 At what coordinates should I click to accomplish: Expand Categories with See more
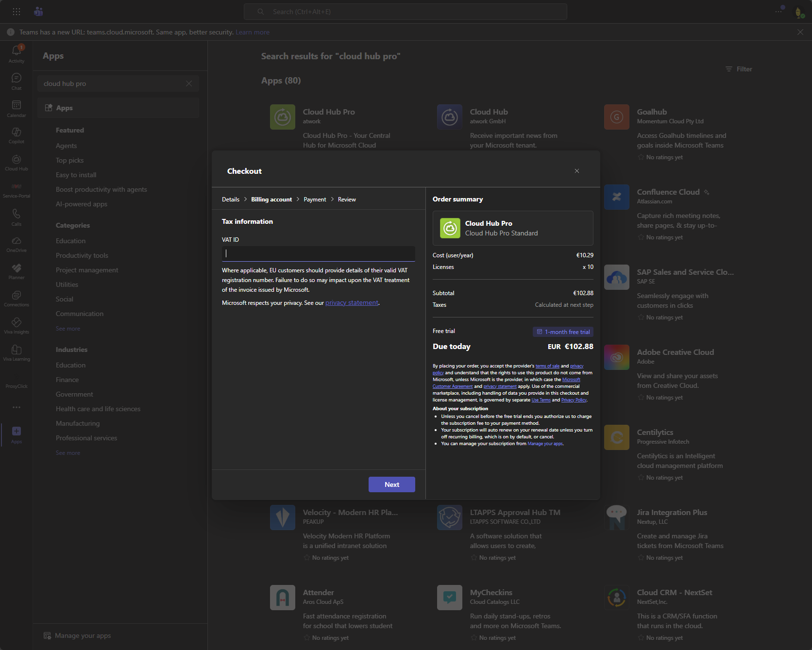tap(68, 329)
